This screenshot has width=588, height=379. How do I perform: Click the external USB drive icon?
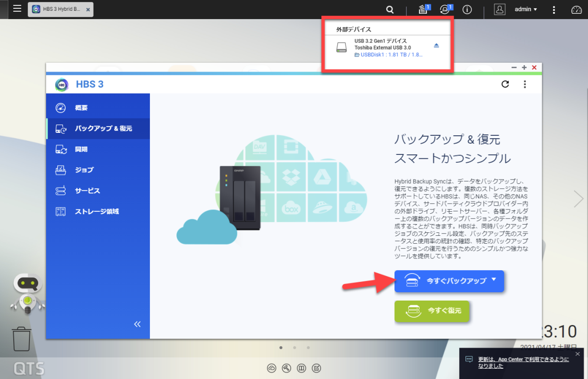[x=342, y=47]
